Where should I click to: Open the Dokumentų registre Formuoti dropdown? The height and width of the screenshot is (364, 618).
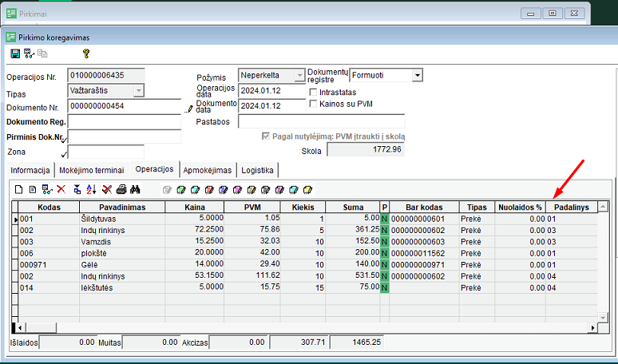pos(417,75)
